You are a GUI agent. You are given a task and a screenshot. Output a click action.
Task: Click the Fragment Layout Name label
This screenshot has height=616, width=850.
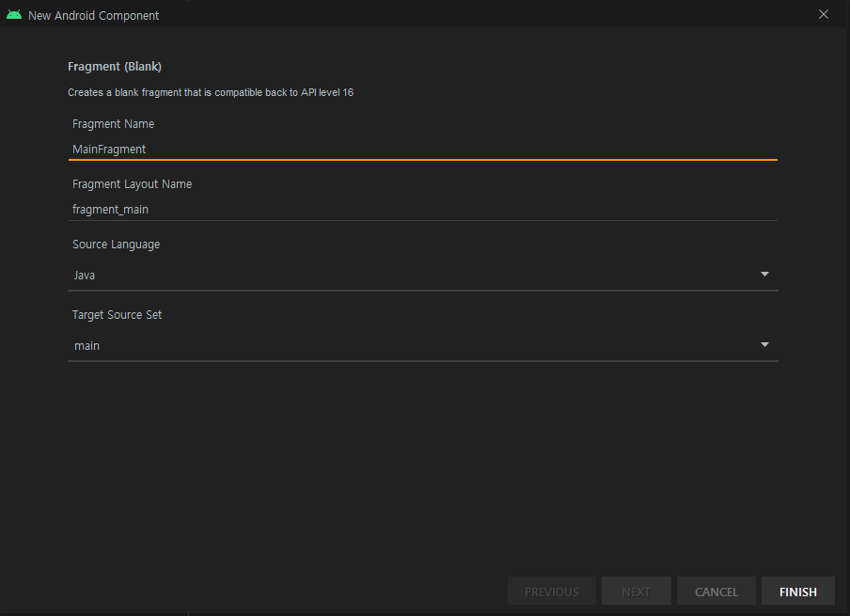click(133, 184)
